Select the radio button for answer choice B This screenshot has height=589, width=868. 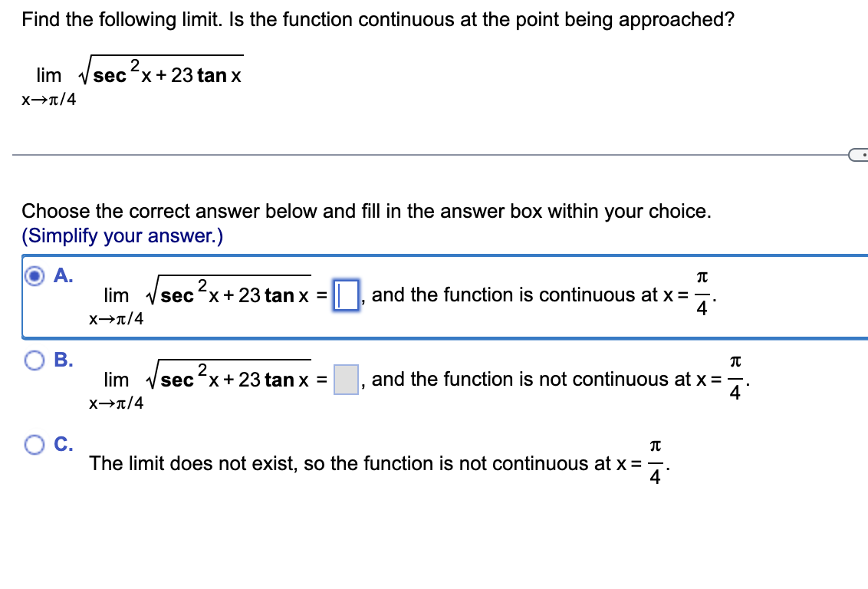click(34, 361)
